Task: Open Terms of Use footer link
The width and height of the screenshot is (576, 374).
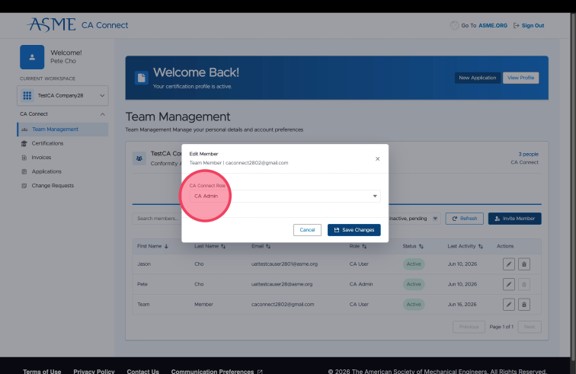Action: [42, 371]
